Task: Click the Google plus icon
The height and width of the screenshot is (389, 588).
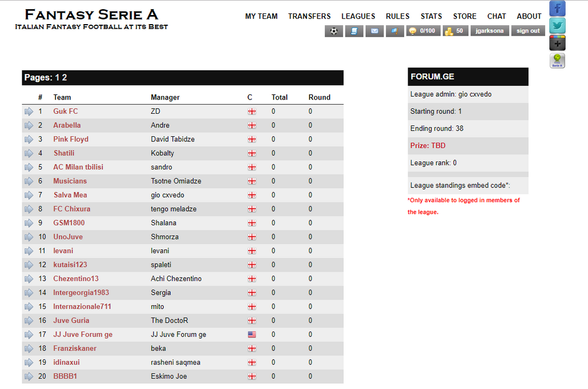Action: (557, 43)
